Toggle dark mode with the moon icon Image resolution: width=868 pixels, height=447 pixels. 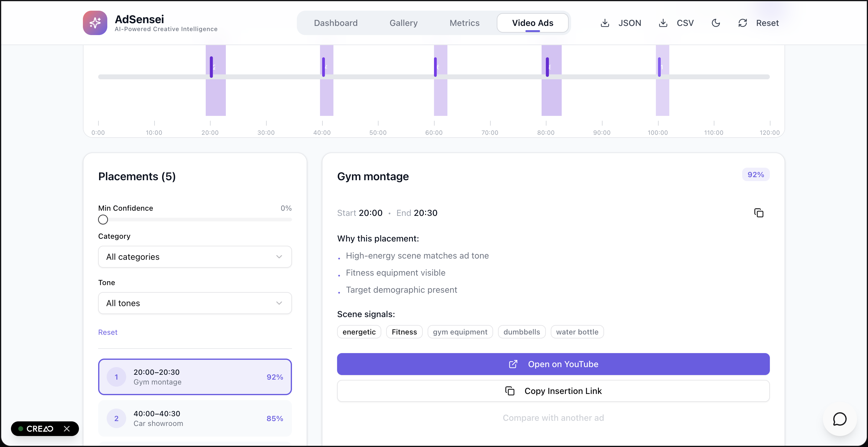point(716,23)
